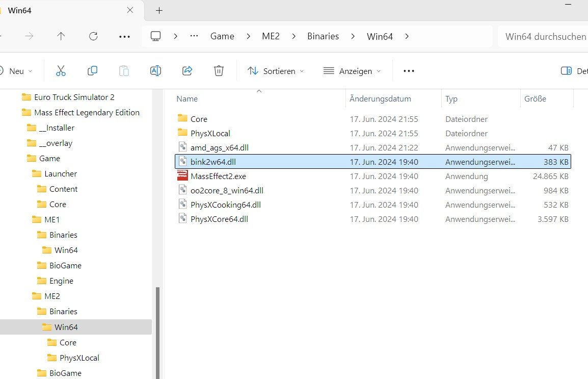Viewport: 588px width, 379px height.
Task: Refresh the current folder view
Action: pyautogui.click(x=93, y=36)
